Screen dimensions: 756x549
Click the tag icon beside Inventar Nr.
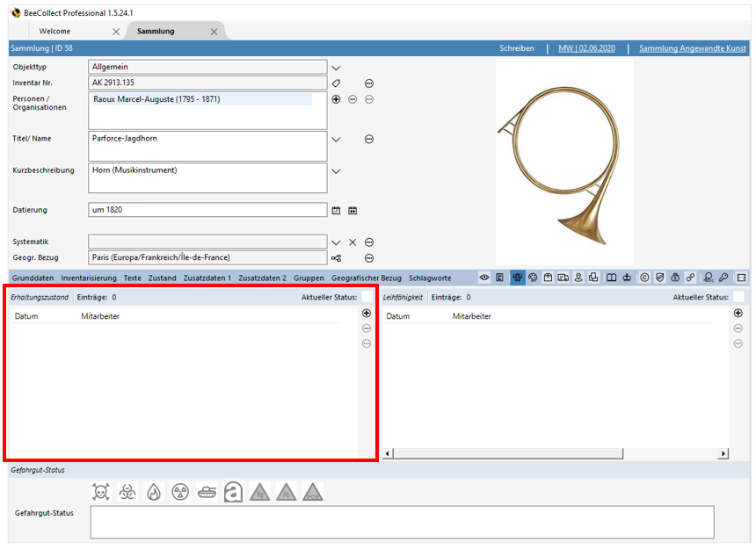[x=336, y=83]
